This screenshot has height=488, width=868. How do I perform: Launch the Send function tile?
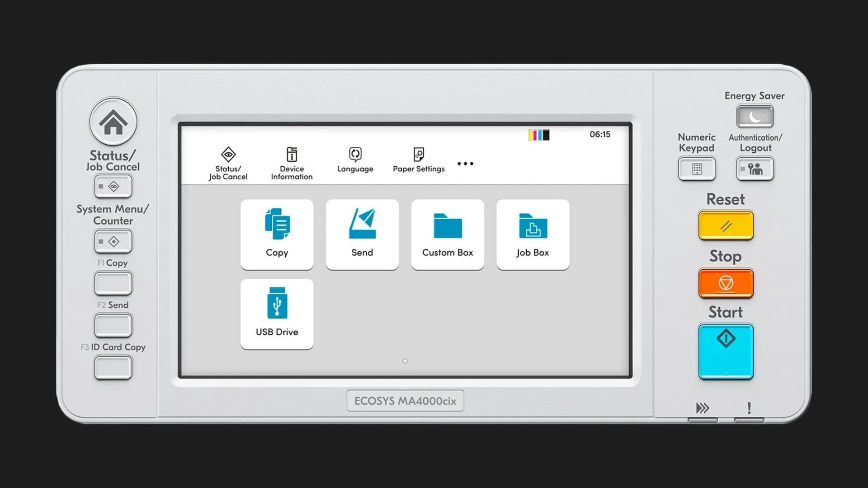click(x=362, y=235)
